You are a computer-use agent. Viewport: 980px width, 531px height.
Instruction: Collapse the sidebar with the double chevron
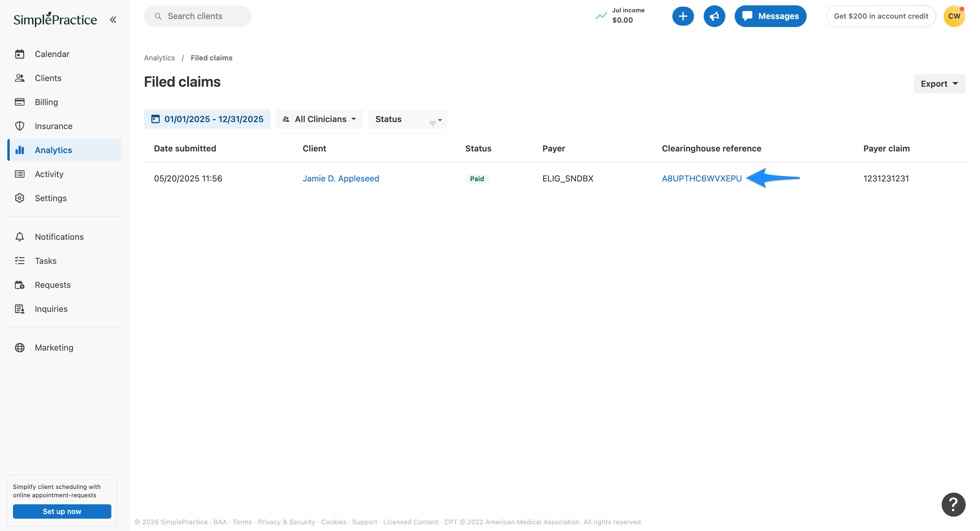(x=113, y=19)
